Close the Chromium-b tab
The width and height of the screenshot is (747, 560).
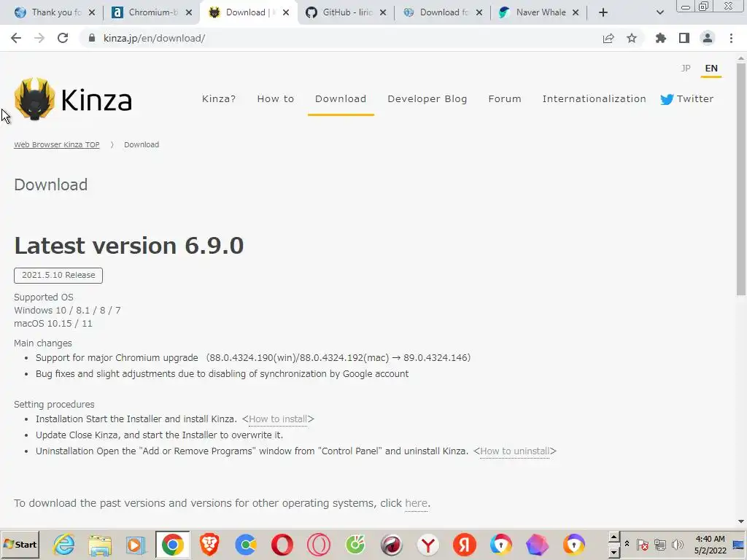[x=189, y=12]
